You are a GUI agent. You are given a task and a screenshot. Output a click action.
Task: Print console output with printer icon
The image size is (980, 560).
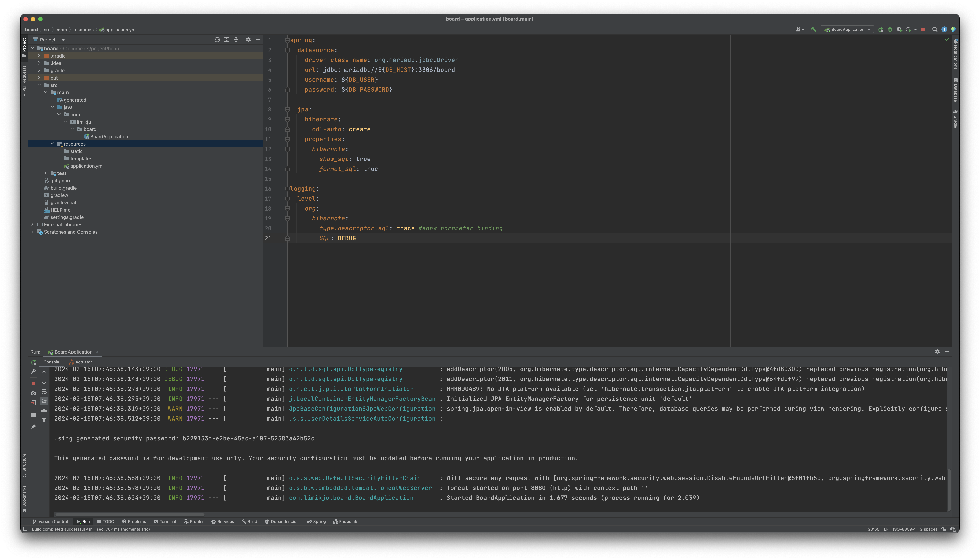[x=44, y=411]
